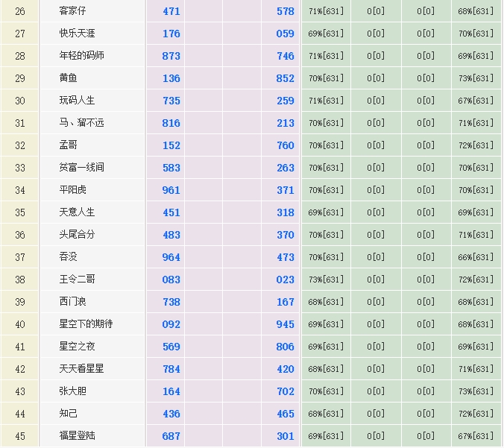The height and width of the screenshot is (448, 504).
Task: Click the blue number 083
Action: coord(171,280)
